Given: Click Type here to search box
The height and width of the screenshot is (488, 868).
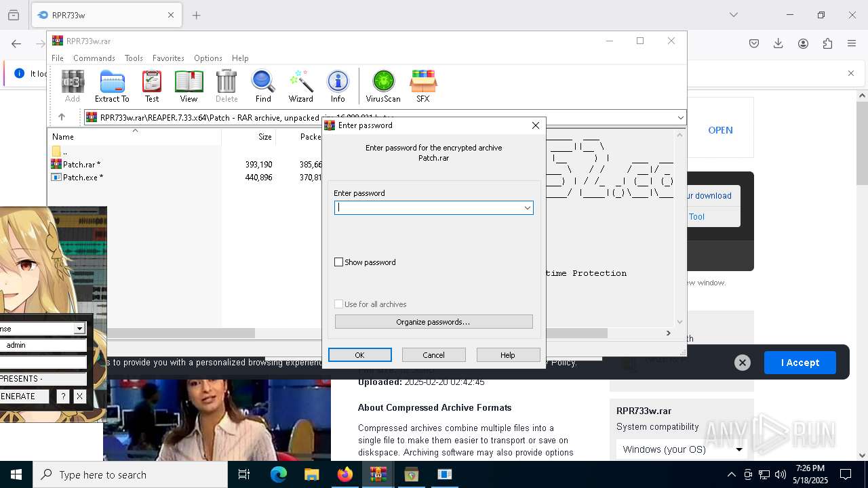Looking at the screenshot, I should pos(130,474).
